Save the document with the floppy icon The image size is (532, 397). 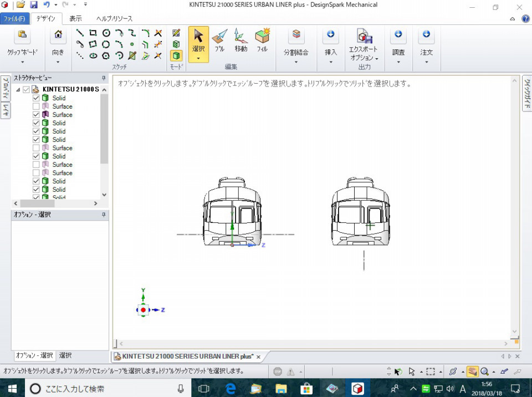point(34,5)
